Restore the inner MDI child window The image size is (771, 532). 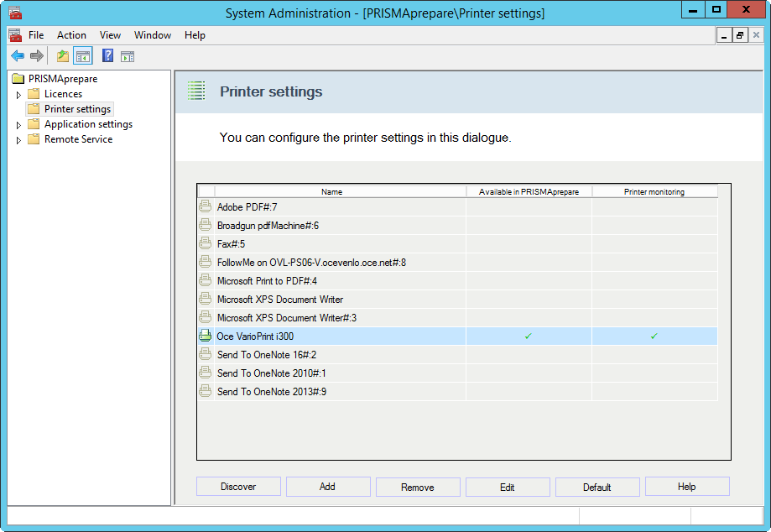pyautogui.click(x=739, y=35)
